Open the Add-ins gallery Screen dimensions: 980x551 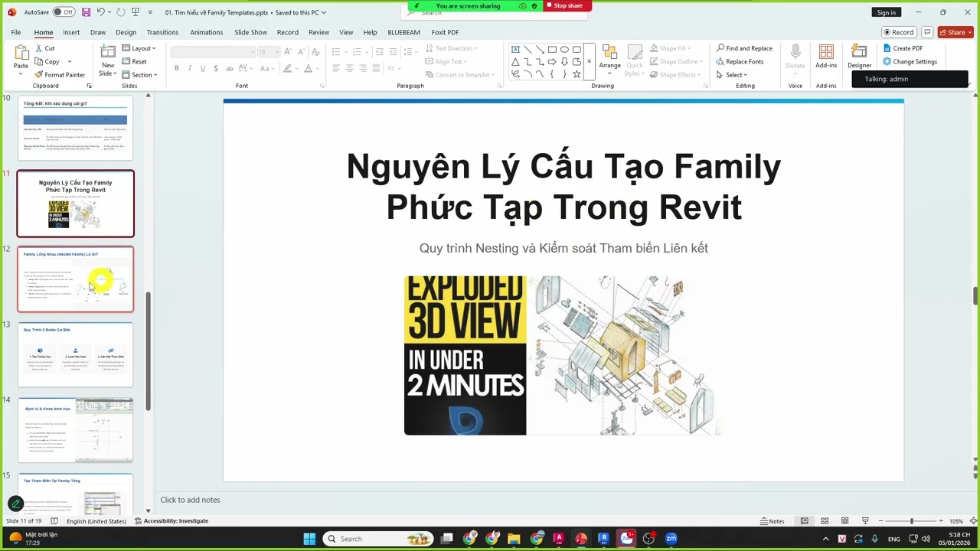tap(826, 56)
